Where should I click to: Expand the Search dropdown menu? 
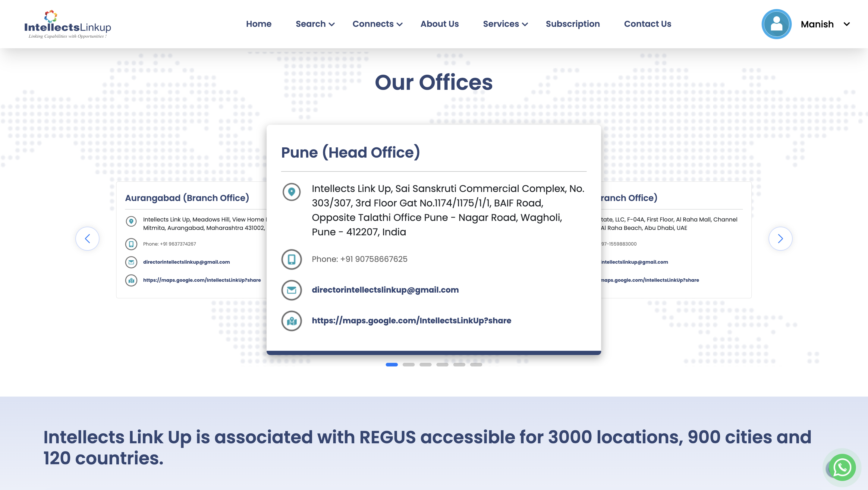click(x=315, y=24)
